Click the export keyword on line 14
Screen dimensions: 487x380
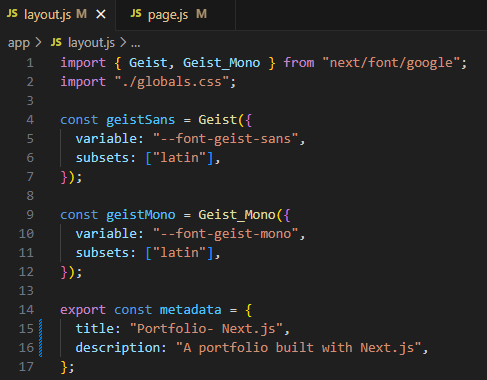[83, 311]
